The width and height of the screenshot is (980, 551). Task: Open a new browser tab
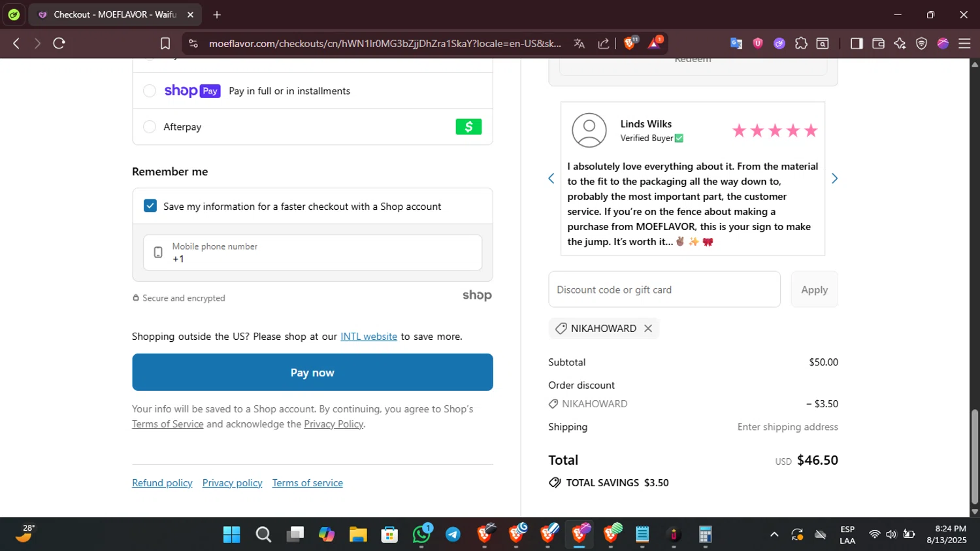coord(217,14)
